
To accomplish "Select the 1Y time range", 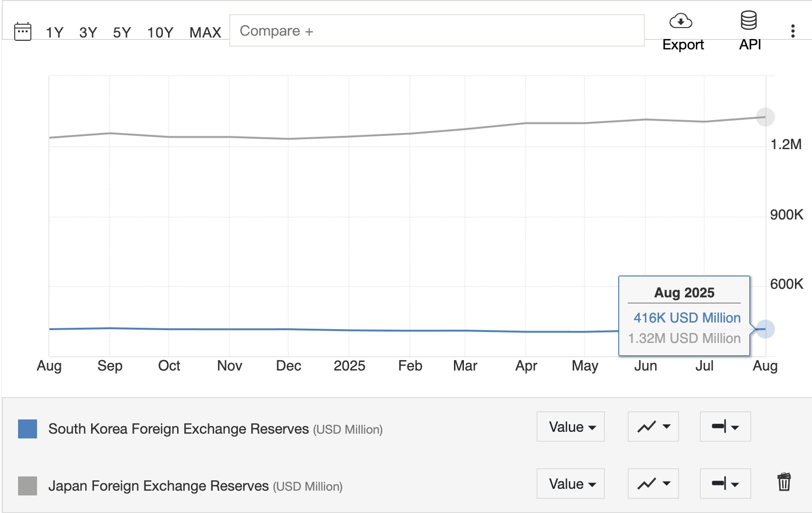I will 55,32.
